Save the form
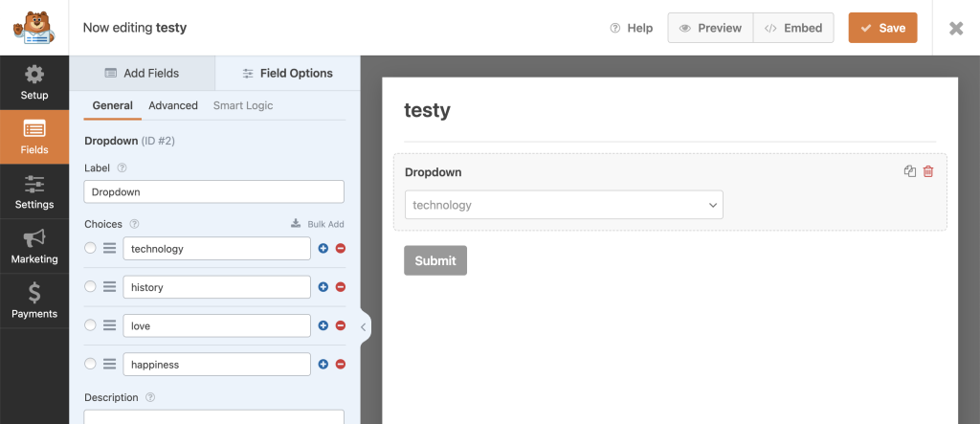The width and height of the screenshot is (980, 424). [882, 28]
